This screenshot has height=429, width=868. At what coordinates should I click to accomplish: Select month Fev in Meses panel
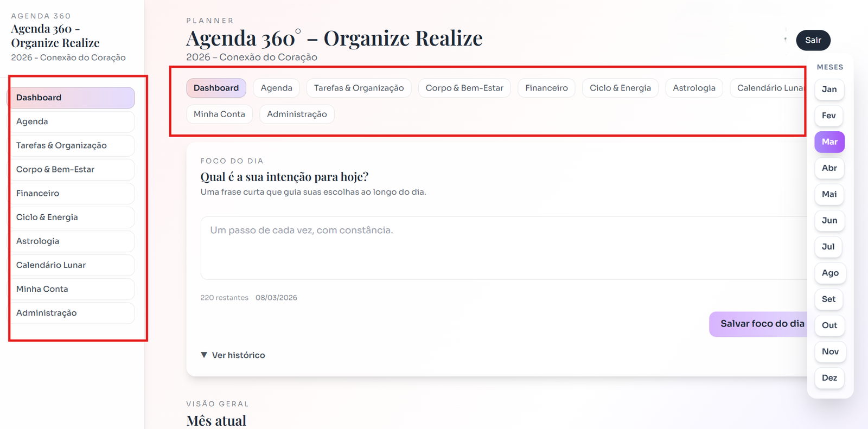coord(829,116)
